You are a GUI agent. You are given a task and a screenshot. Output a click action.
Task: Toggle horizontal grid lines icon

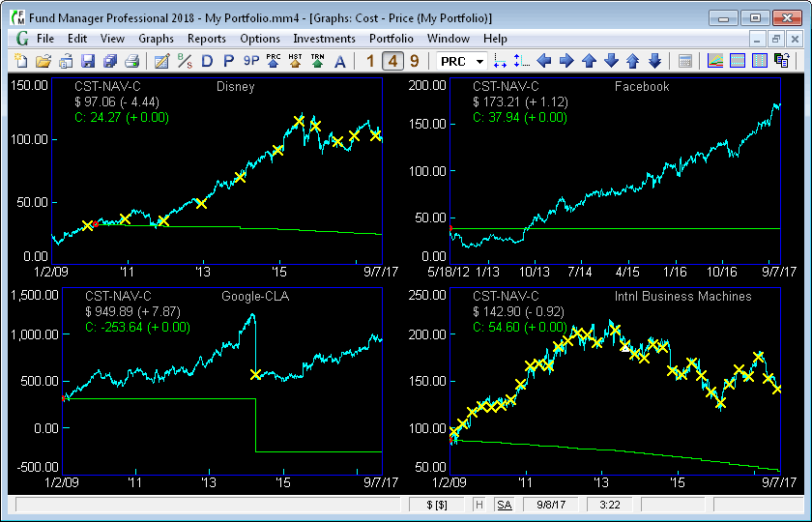738,61
